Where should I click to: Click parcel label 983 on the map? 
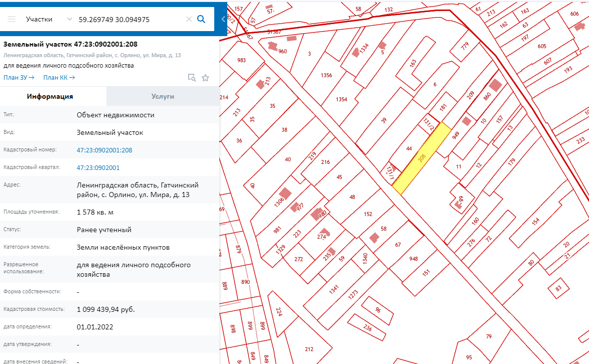click(241, 60)
